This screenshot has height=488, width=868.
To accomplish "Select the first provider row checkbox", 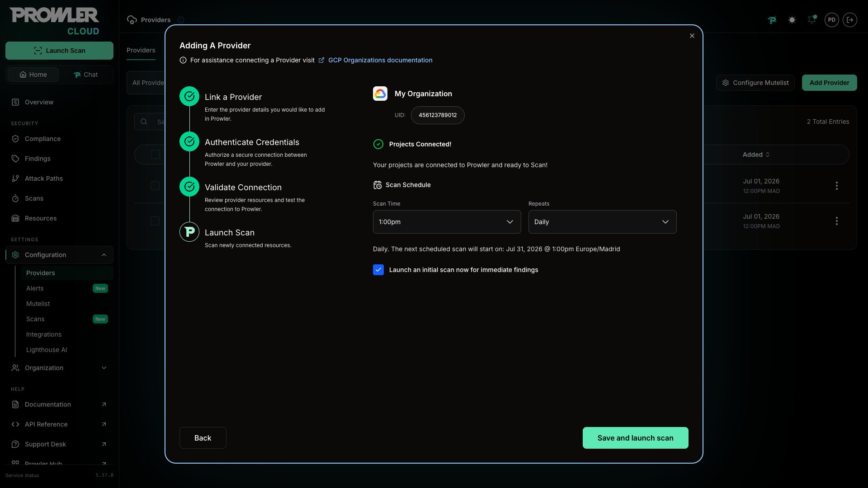I will coord(155,186).
